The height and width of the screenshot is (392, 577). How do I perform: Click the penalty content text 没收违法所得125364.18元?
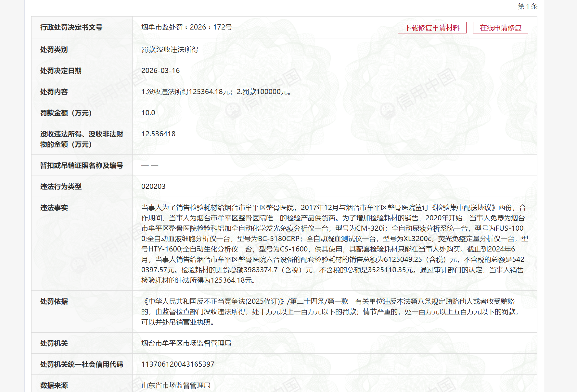[x=186, y=92]
